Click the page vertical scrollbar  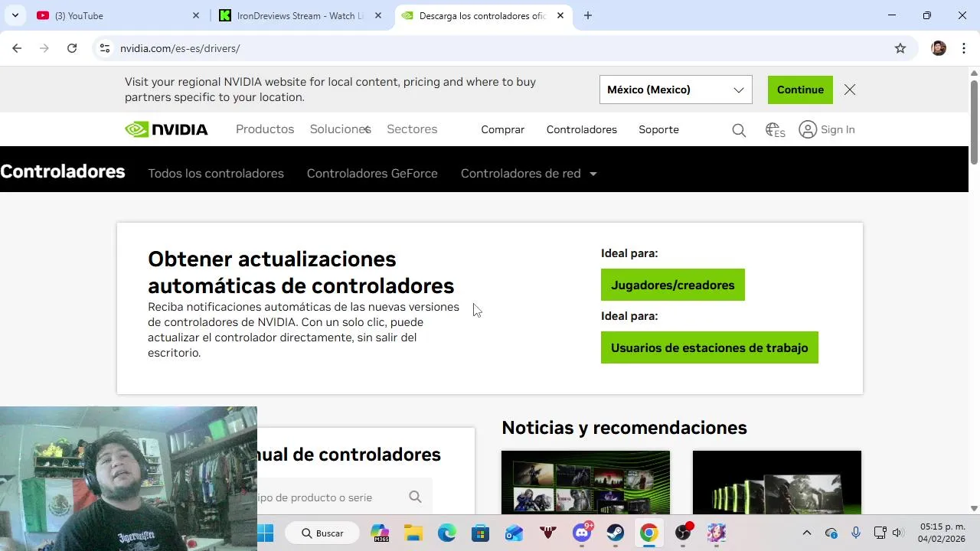[974, 121]
